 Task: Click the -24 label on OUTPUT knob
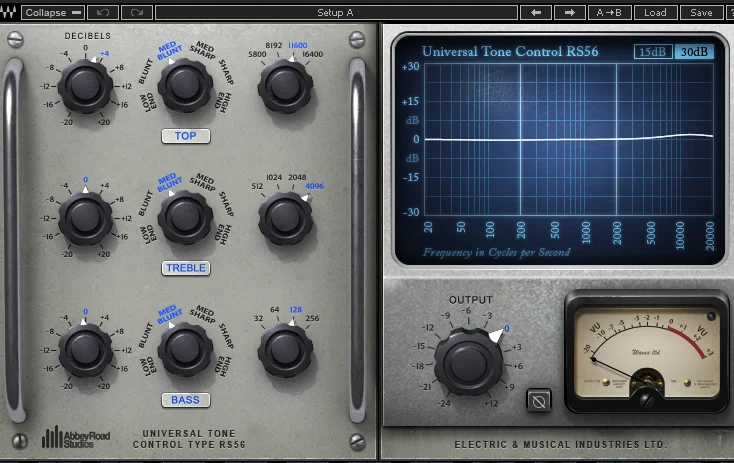[444, 404]
